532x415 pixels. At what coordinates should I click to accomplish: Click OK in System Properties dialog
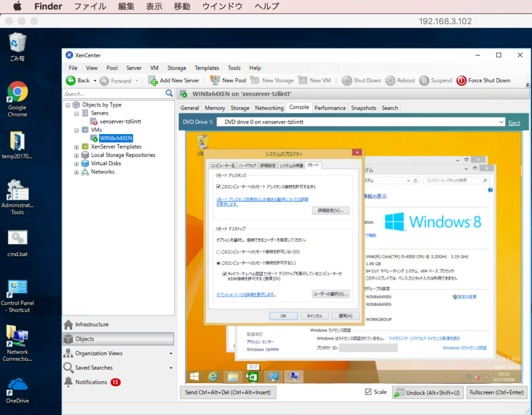point(283,316)
